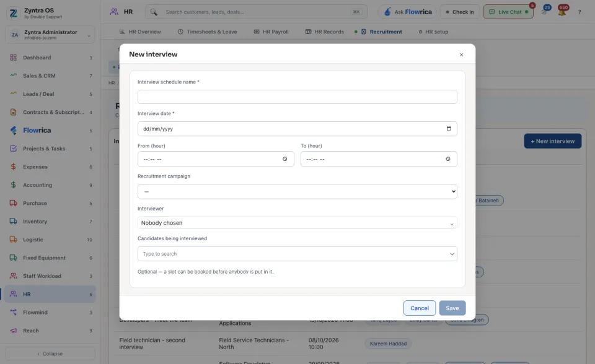This screenshot has width=595, height=364.
Task: Open the Recruitment campaign dropdown
Action: tap(297, 191)
